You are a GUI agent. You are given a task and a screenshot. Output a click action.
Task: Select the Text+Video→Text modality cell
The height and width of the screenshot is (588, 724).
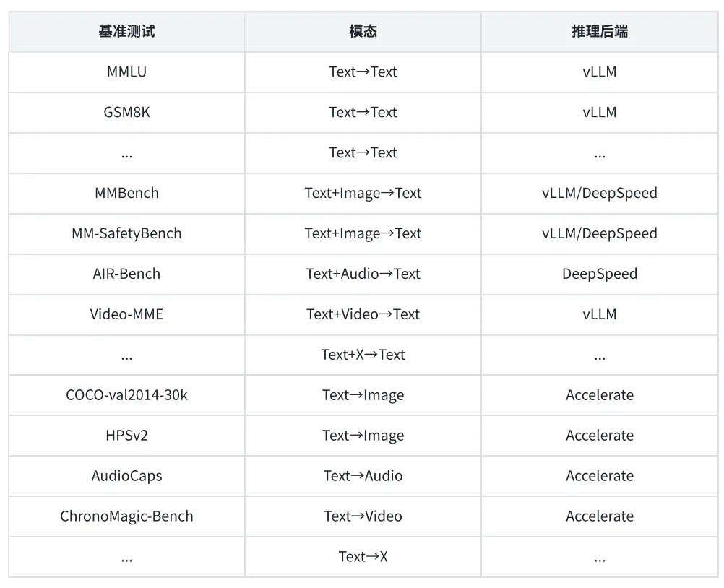363,314
